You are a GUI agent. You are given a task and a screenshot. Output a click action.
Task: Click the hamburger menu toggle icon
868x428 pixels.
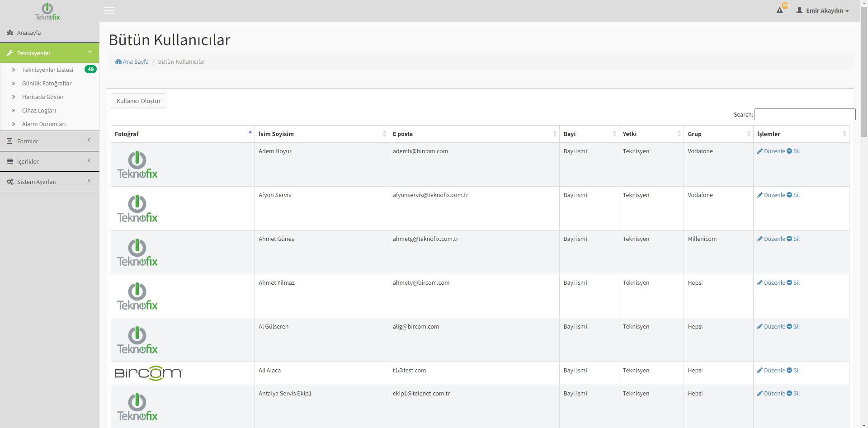click(109, 10)
